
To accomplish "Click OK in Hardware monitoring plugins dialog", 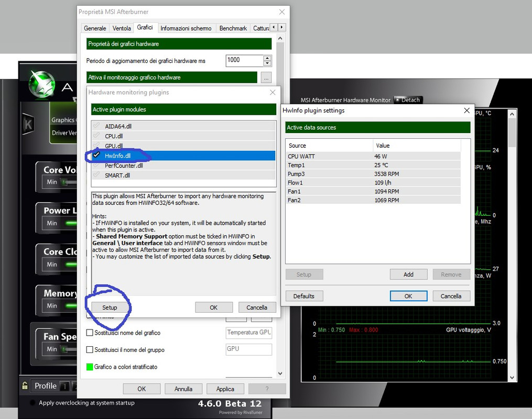I will click(214, 307).
